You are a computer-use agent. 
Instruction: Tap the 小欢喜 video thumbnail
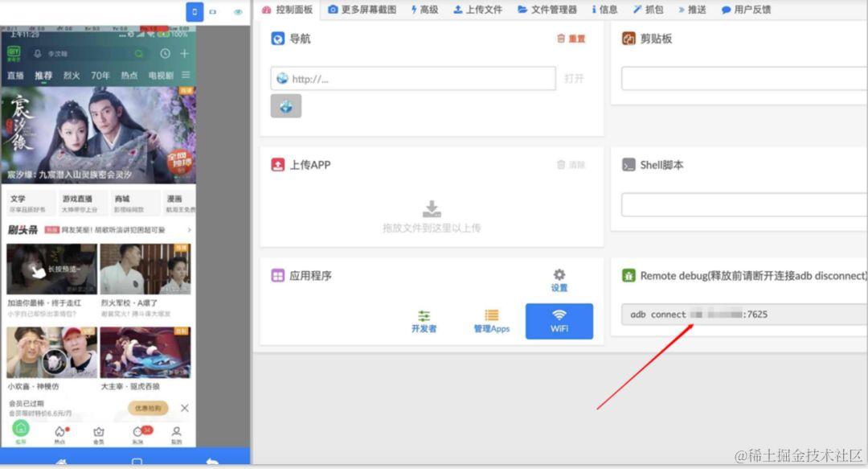51,352
